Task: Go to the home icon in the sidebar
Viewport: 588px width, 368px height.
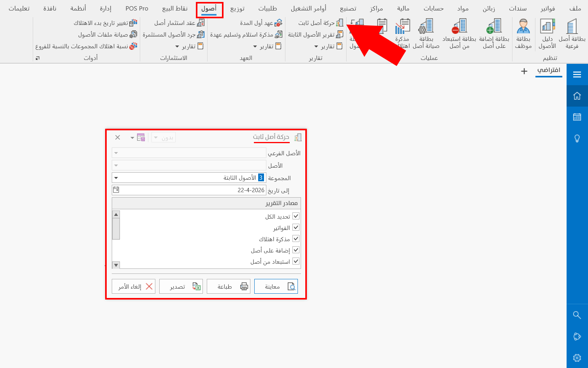Action: 577,96
